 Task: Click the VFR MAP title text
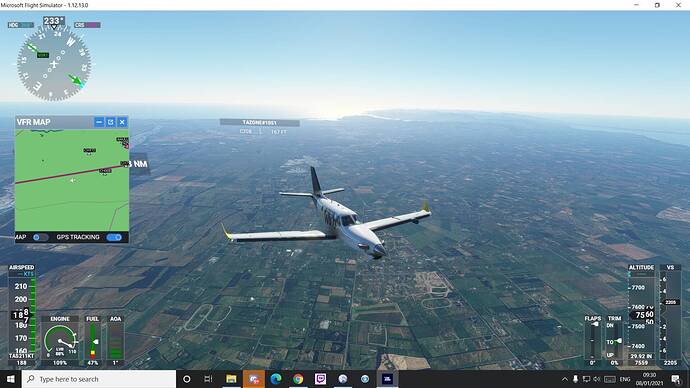(x=33, y=122)
